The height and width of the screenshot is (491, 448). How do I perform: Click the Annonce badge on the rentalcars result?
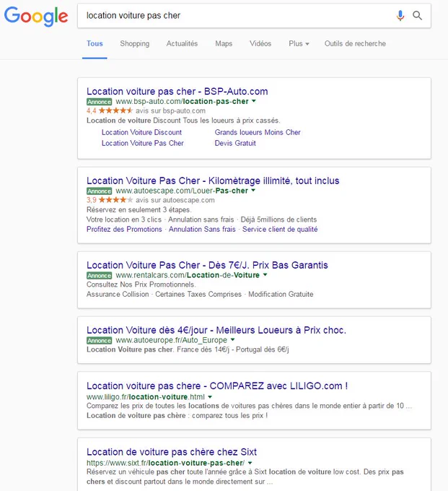point(99,276)
